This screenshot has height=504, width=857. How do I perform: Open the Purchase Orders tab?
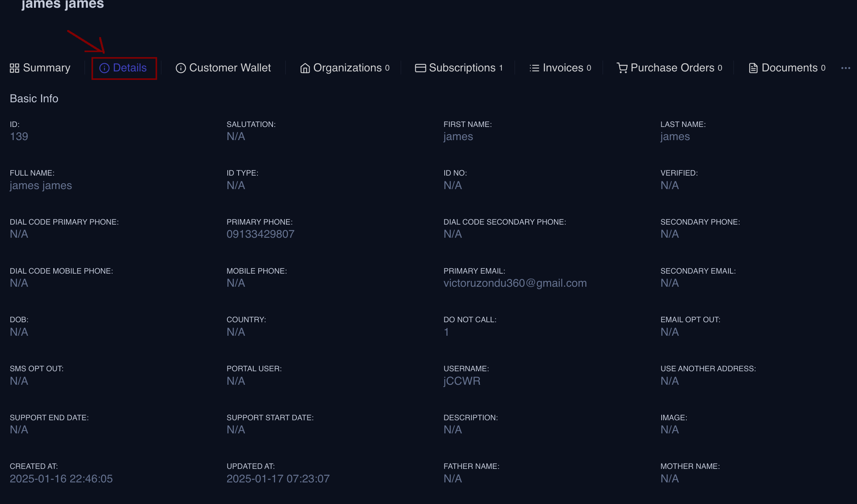pos(672,68)
